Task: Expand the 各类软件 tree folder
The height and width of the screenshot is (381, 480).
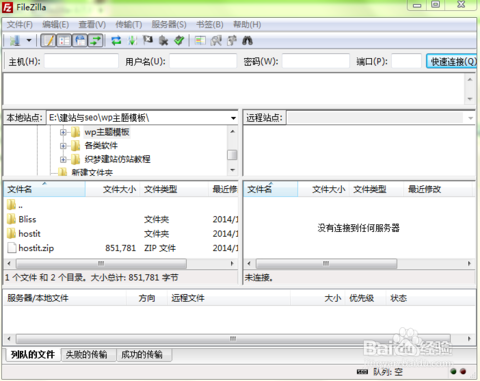Action: click(x=63, y=146)
